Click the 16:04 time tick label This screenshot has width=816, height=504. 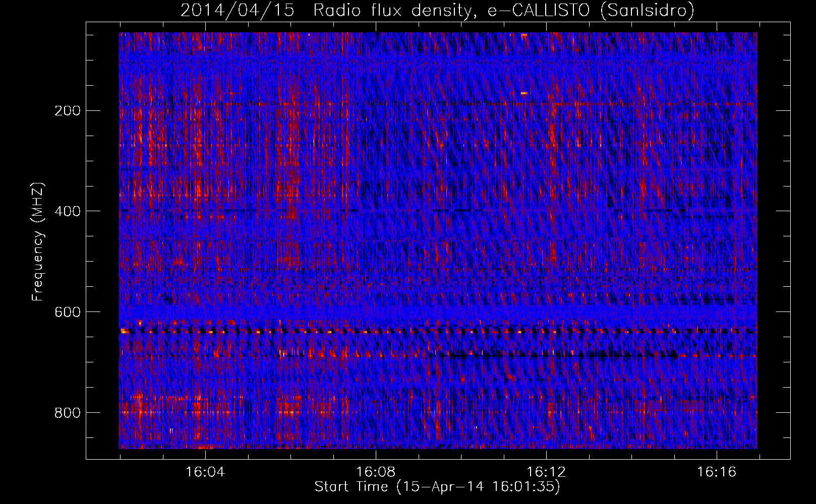(x=205, y=472)
